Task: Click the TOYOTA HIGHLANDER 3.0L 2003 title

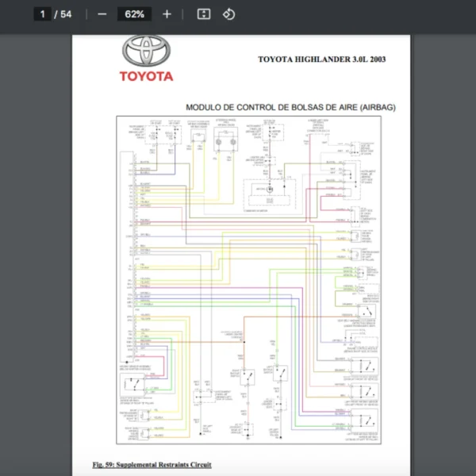Action: [322, 59]
